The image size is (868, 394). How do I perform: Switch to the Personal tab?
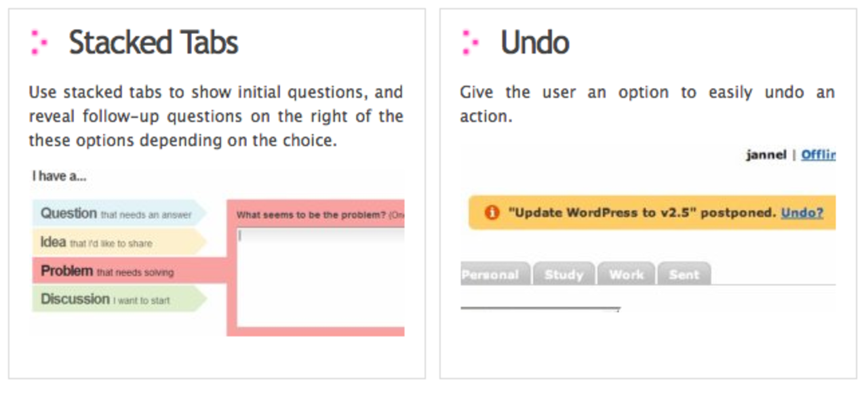pos(492,275)
